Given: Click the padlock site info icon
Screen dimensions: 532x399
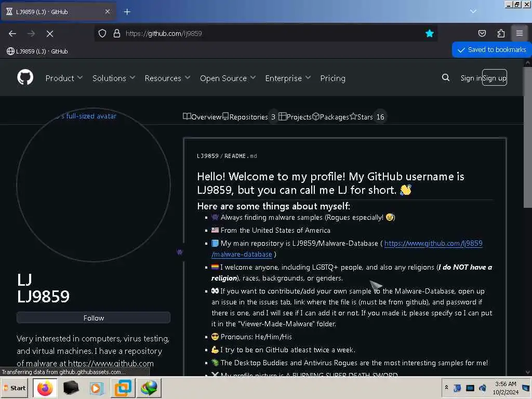Looking at the screenshot, I should click(x=117, y=33).
